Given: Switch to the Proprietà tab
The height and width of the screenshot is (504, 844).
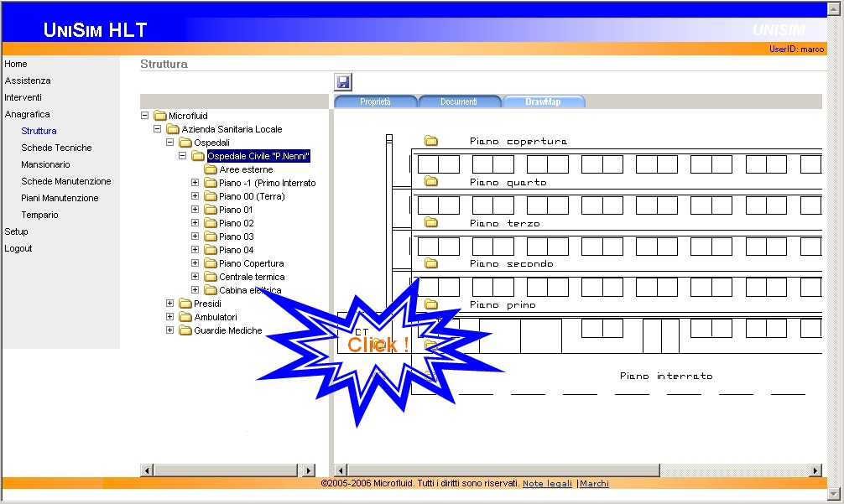Looking at the screenshot, I should [x=375, y=101].
